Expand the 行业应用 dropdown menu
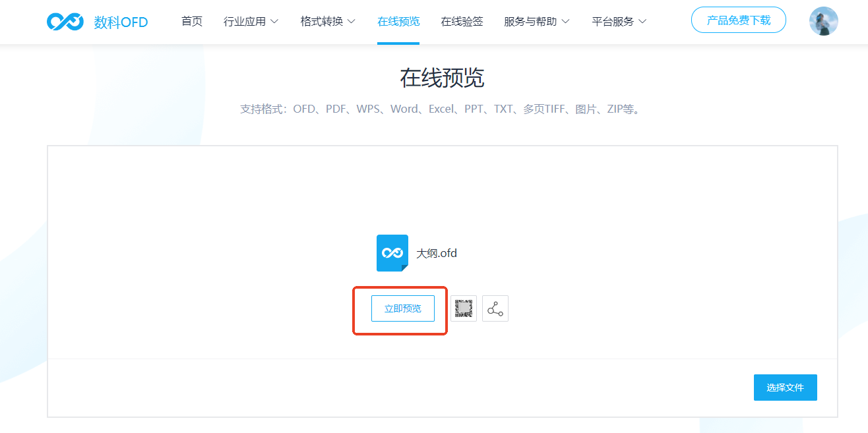 click(x=251, y=20)
